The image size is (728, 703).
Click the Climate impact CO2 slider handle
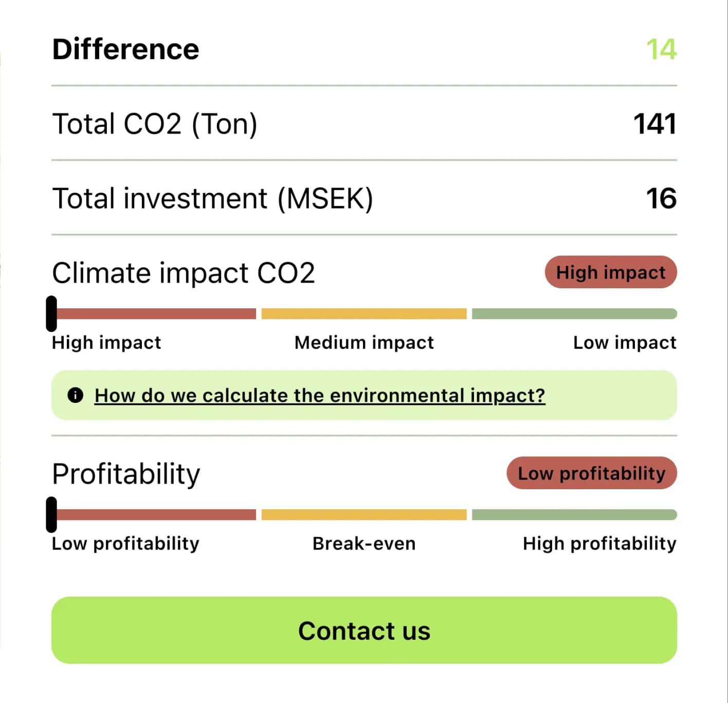51,313
